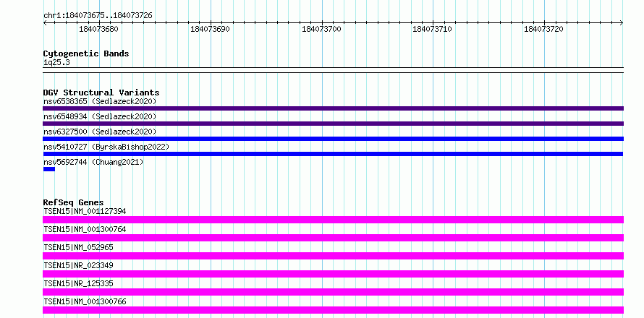644x318 pixels.
Task: Click the blue bar under nsv5410727
Action: pyautogui.click(x=333, y=154)
